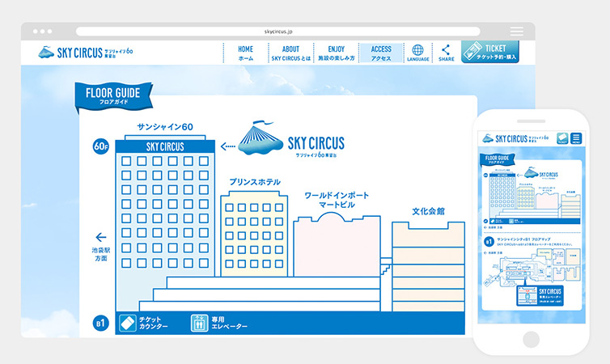
Task: Click the プリンスホテル label
Action: point(255,182)
